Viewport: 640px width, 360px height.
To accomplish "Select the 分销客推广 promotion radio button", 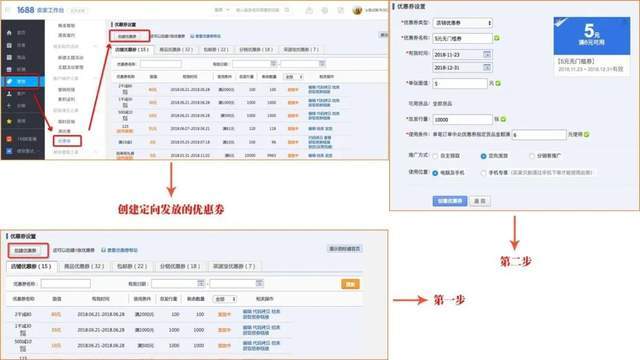I will tap(531, 156).
